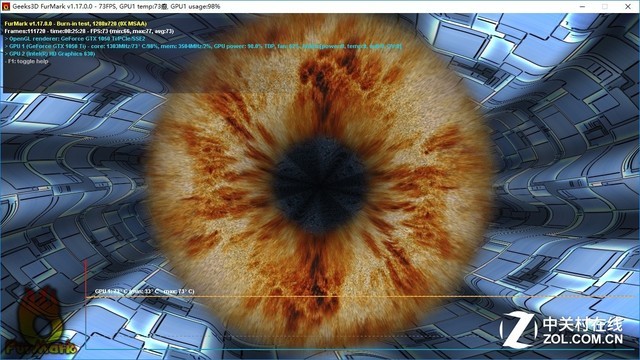Click the 'GPU 2 (Intel(R) HD Graphics 630)' line
Screen dimensions: 640x360
click(50, 53)
